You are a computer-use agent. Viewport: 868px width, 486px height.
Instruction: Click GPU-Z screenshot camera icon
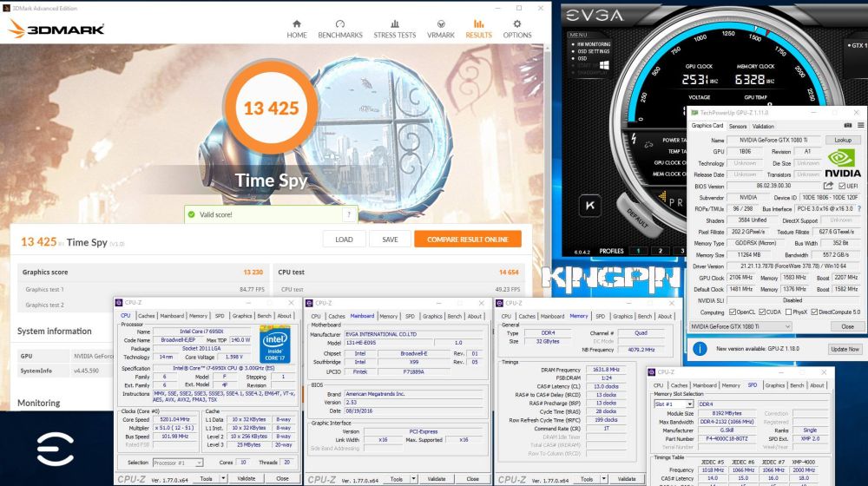848,126
